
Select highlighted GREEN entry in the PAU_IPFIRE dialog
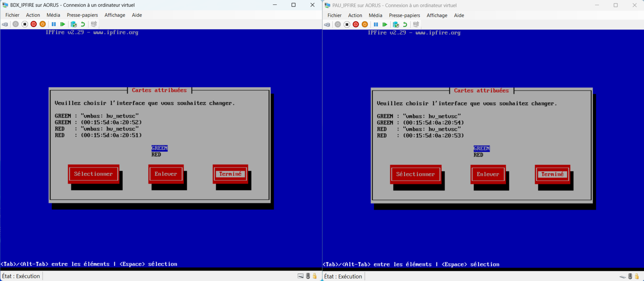click(x=481, y=149)
